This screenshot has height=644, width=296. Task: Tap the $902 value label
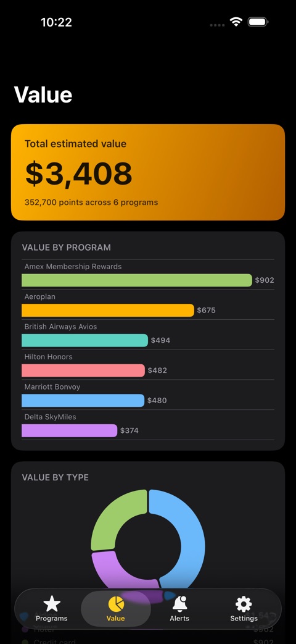[265, 280]
